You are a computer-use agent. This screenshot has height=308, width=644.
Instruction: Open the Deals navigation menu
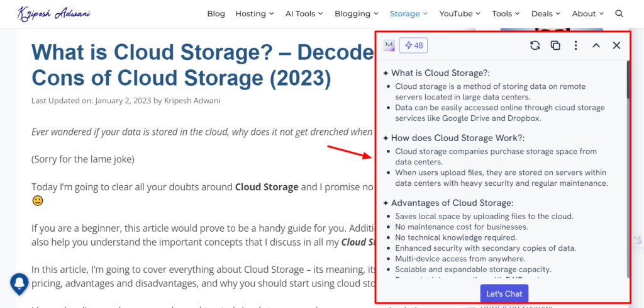pos(545,13)
